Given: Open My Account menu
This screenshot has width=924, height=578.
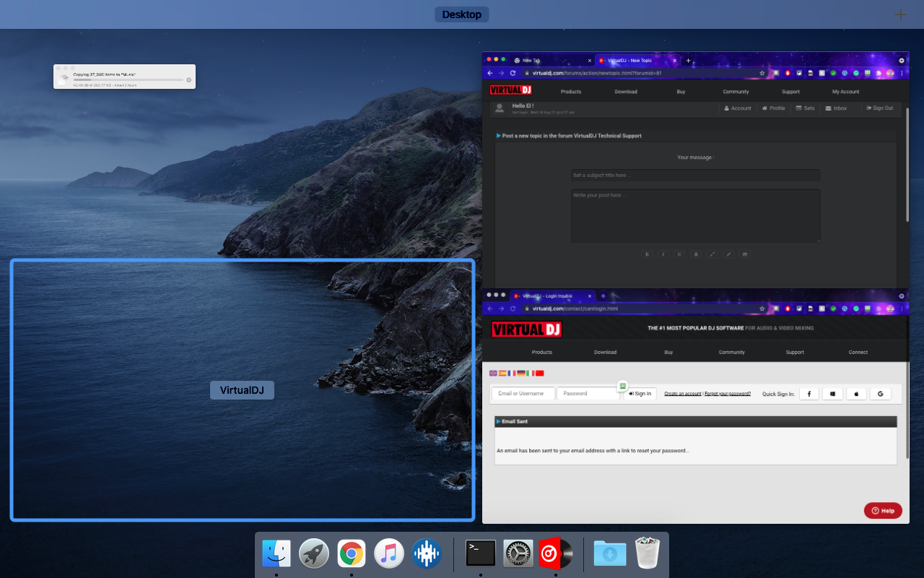Looking at the screenshot, I should tap(845, 92).
